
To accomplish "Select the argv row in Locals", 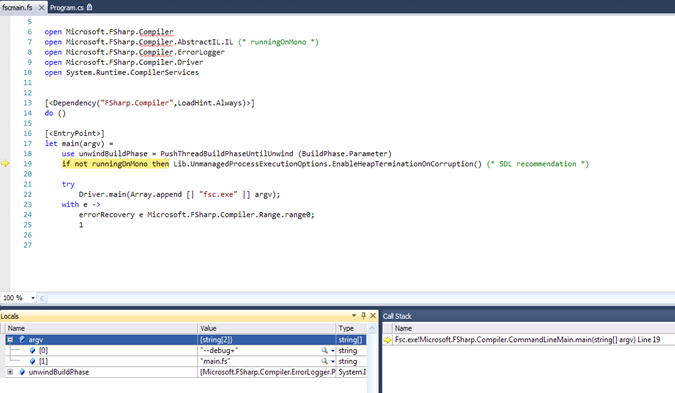I will (x=186, y=340).
